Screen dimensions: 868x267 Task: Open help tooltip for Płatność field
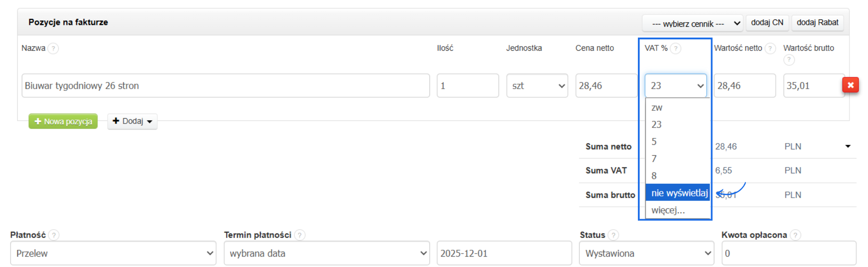(x=54, y=235)
